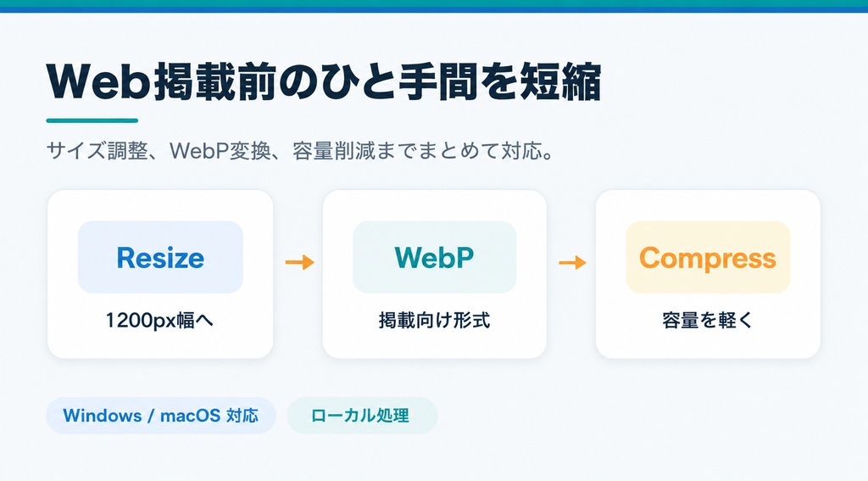Image resolution: width=868 pixels, height=481 pixels.
Task: Select the Windows / macOS 対応 pill
Action: pos(161,416)
